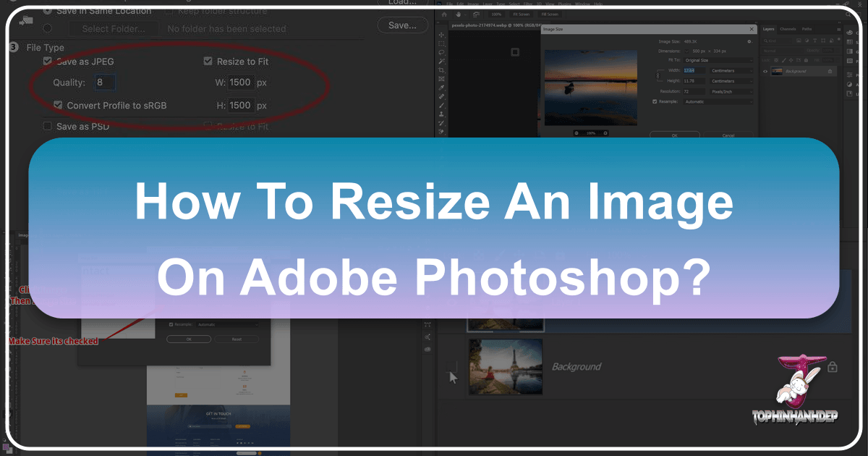Disable Convert Profile to sRGB
Image resolution: width=868 pixels, height=456 pixels.
click(x=58, y=105)
